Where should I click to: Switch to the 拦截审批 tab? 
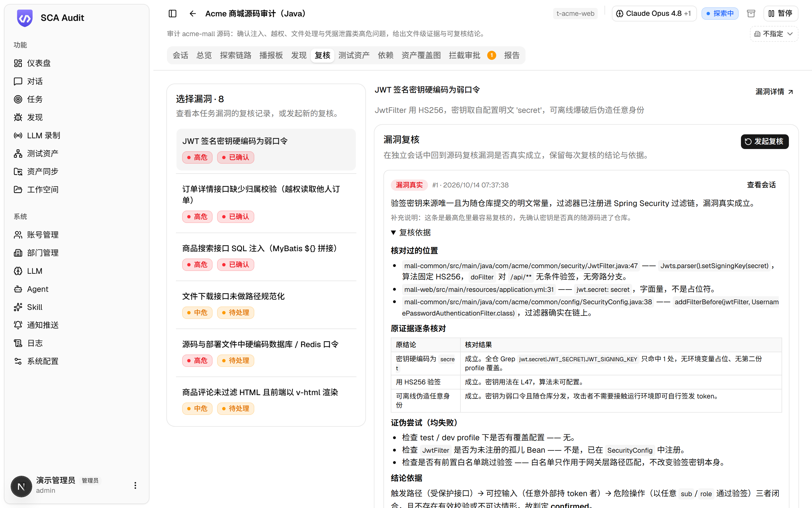(472, 55)
